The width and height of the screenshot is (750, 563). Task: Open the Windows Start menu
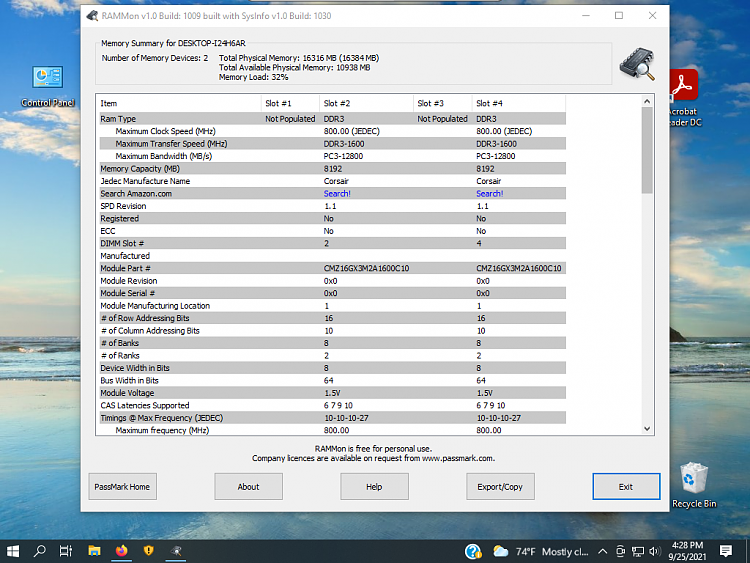tap(13, 552)
